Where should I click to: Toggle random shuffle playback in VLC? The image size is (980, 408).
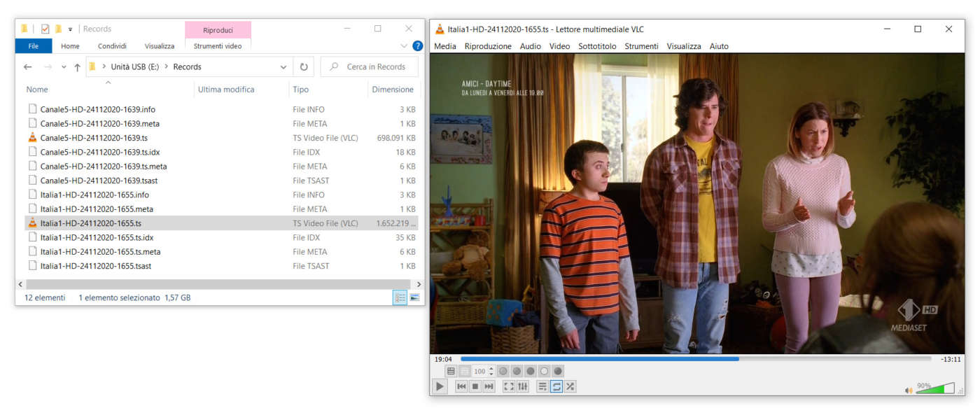[x=570, y=386]
